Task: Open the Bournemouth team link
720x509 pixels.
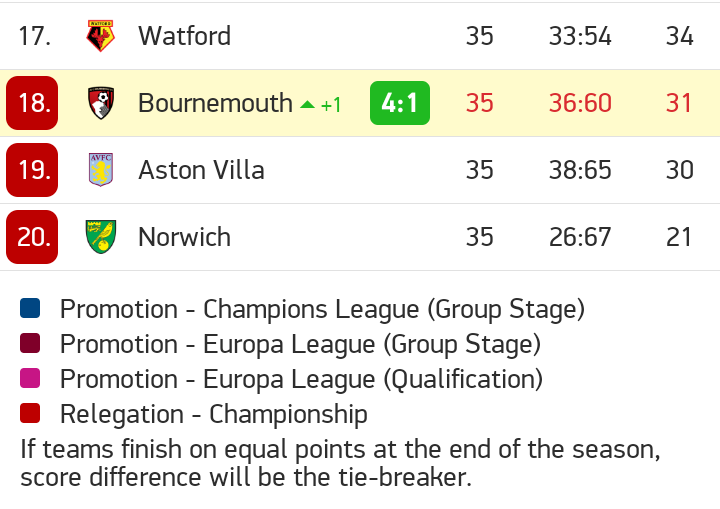Action: [x=215, y=103]
